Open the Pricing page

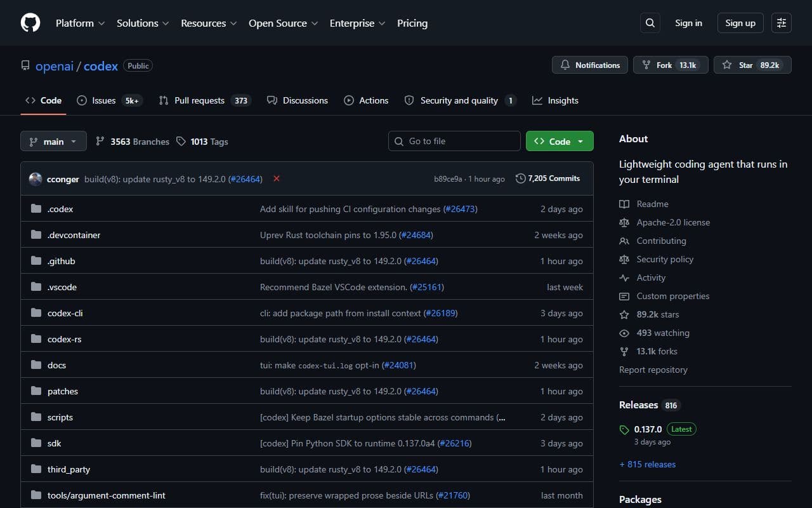click(x=412, y=23)
